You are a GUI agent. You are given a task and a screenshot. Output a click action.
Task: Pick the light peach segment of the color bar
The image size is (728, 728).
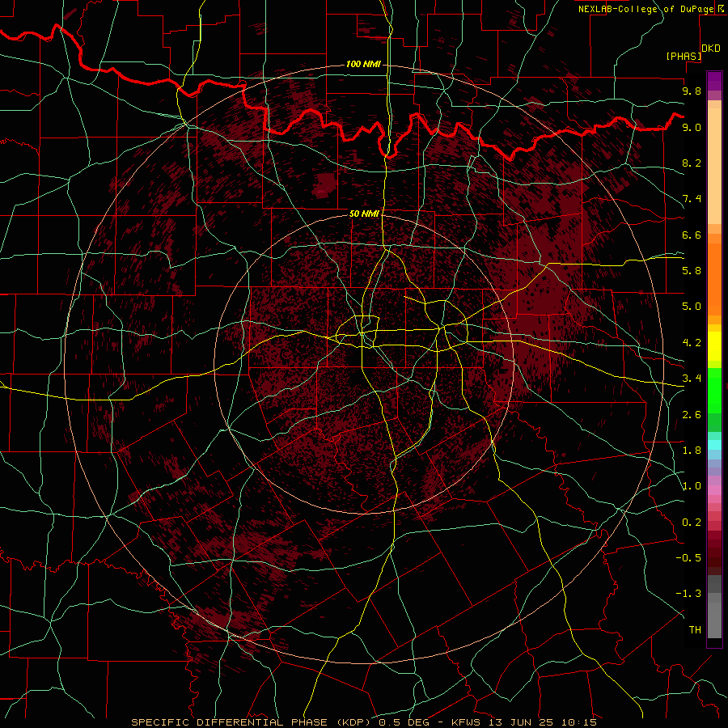(714, 167)
